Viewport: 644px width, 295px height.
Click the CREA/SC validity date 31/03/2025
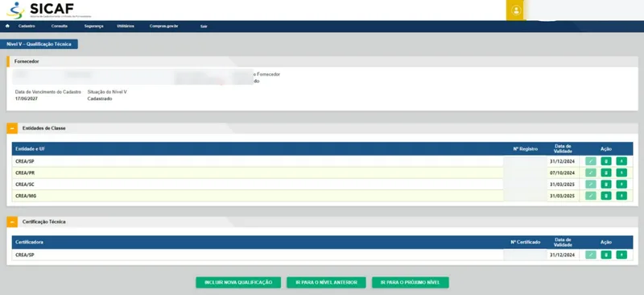point(562,185)
